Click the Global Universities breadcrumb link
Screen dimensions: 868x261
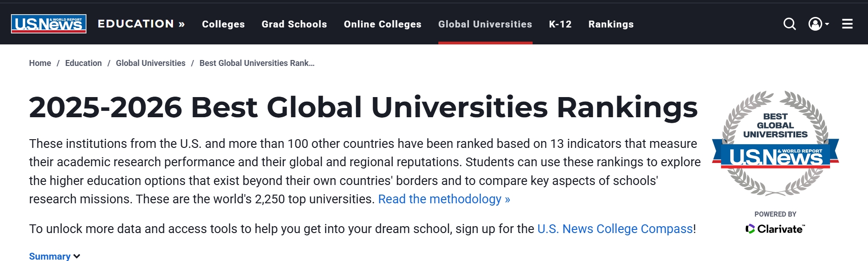[151, 63]
